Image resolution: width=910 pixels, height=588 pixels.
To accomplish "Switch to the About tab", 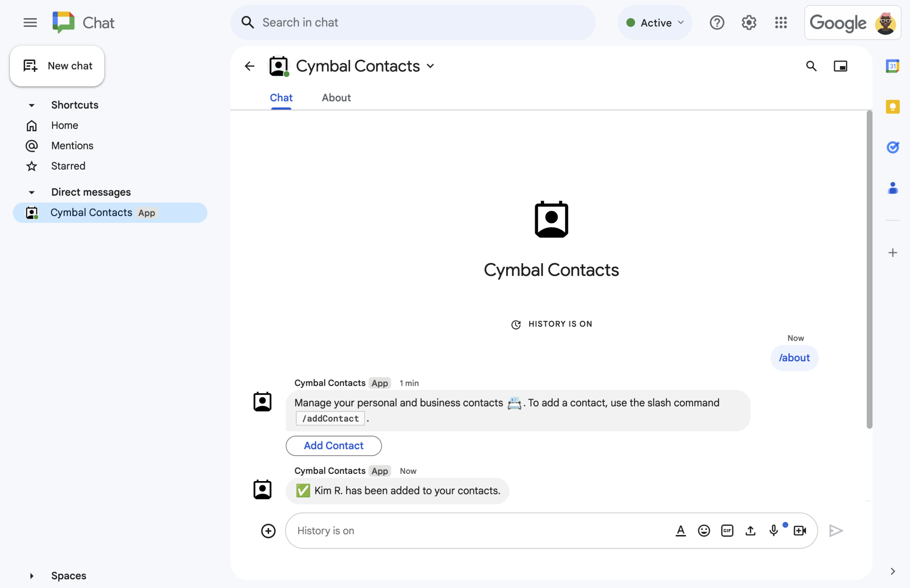I will [x=336, y=97].
